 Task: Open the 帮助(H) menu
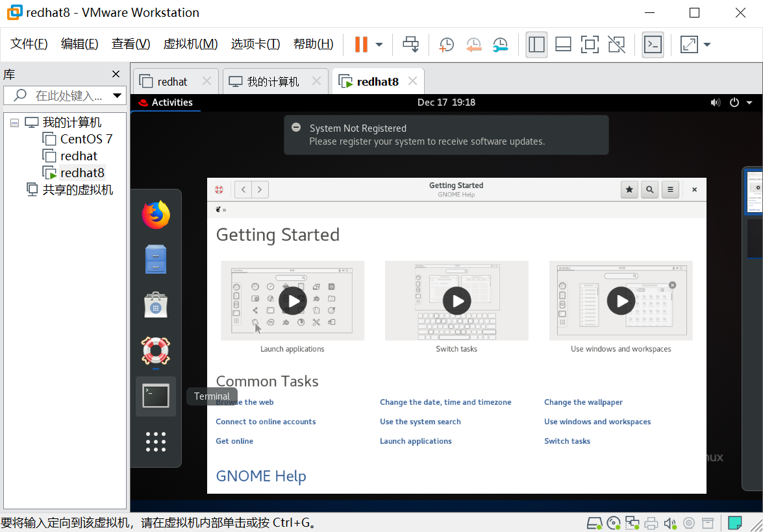pos(314,44)
